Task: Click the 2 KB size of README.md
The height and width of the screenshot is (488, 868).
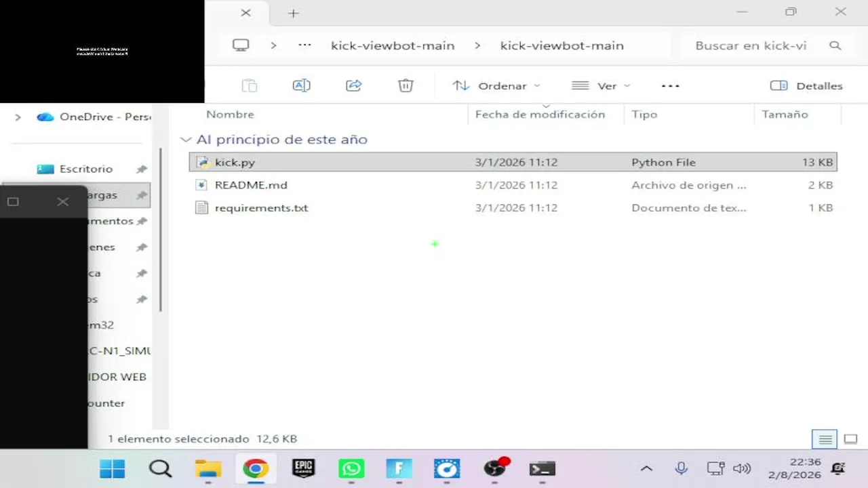Action: [x=821, y=185]
